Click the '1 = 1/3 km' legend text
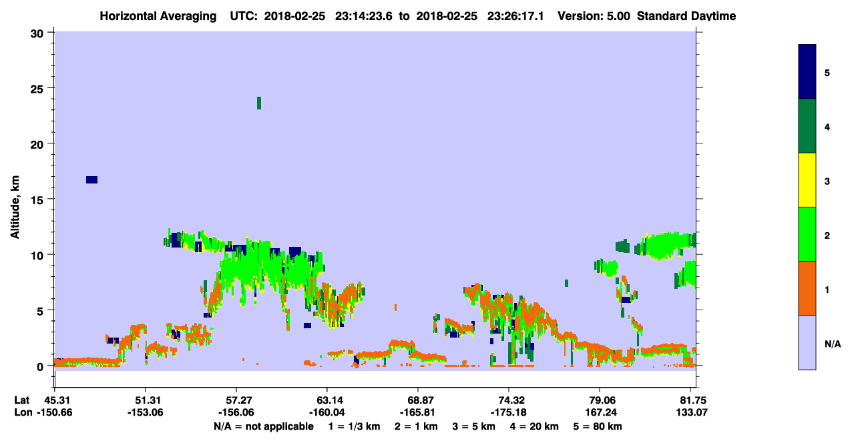 (353, 426)
